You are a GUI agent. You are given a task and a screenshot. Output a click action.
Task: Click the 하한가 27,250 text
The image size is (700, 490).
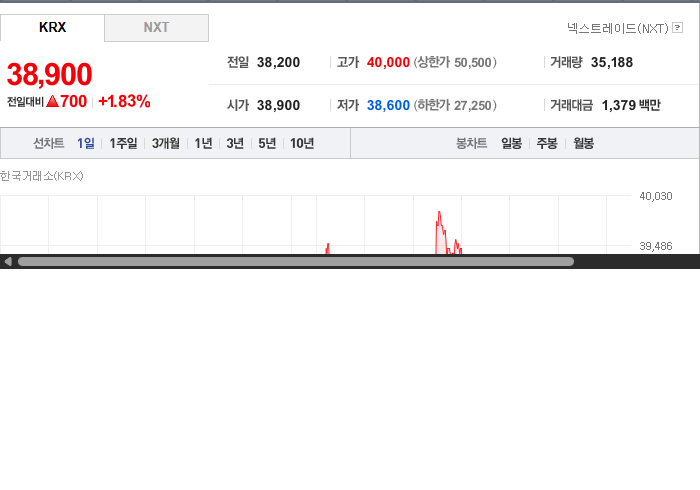[x=455, y=105]
